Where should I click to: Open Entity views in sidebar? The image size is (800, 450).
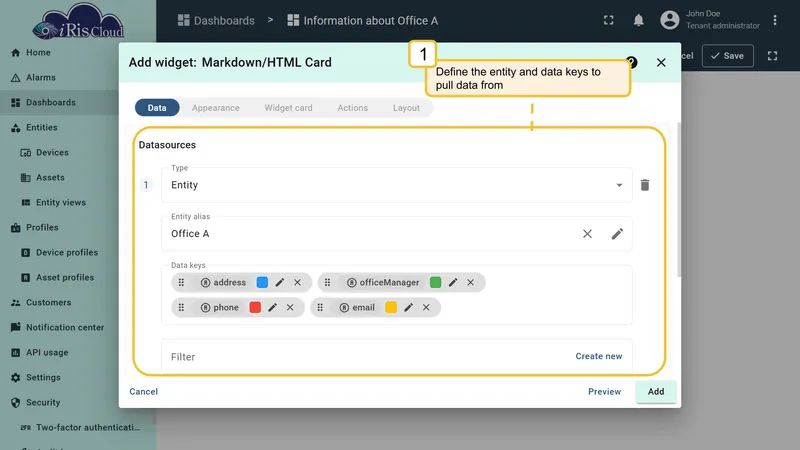point(60,203)
